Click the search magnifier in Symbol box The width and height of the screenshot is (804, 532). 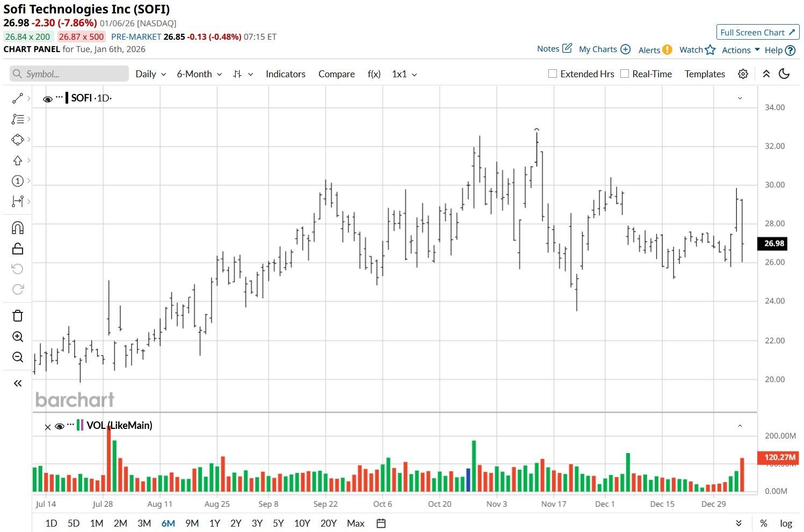point(18,74)
